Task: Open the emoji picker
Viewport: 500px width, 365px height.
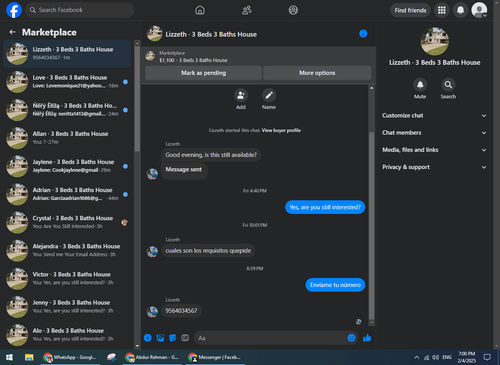Action: coord(351,338)
